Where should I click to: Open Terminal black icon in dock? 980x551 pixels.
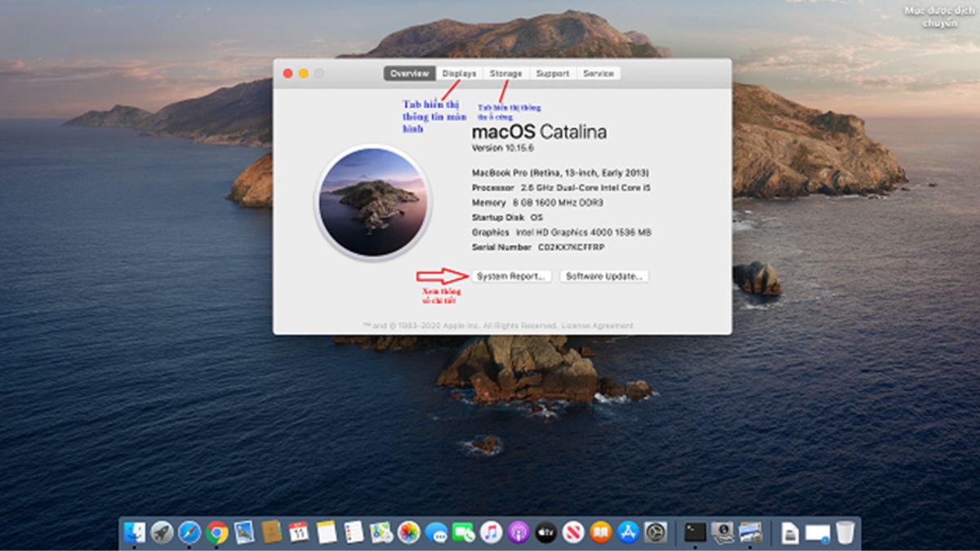click(695, 533)
